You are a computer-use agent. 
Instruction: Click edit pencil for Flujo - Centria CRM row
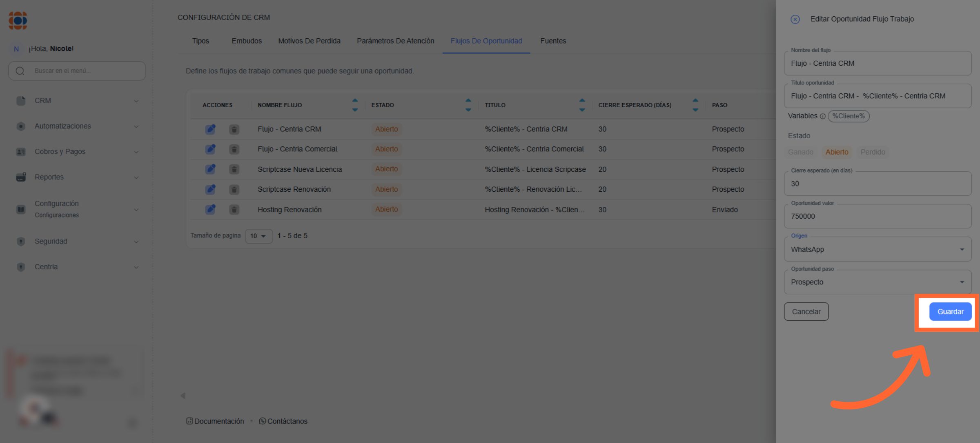tap(210, 129)
